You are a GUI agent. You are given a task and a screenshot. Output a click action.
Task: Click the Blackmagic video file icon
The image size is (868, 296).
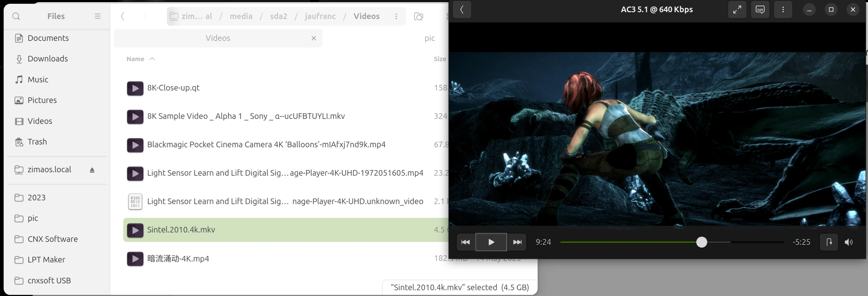[135, 145]
